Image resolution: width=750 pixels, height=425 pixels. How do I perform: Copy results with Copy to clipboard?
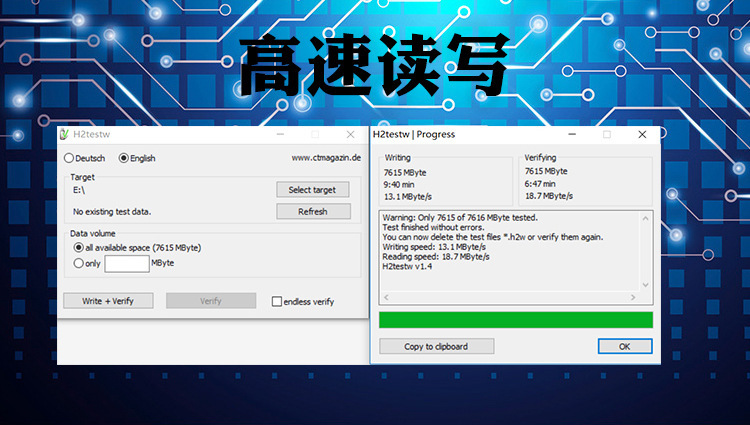point(436,347)
